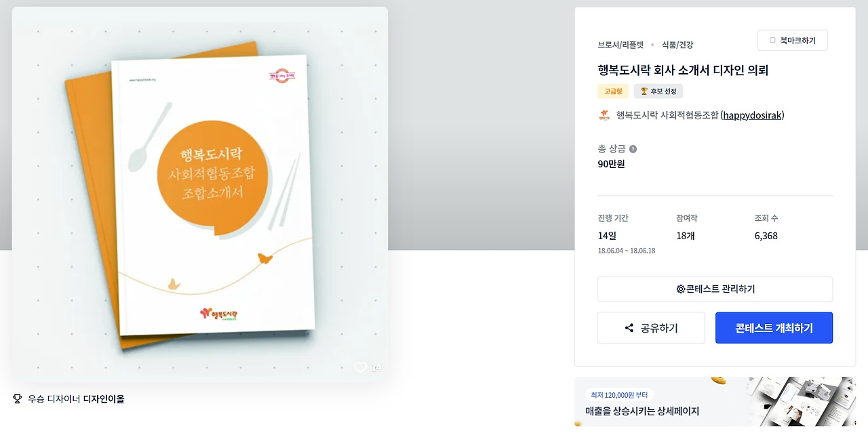Click the 공유하기 share button

pos(651,328)
